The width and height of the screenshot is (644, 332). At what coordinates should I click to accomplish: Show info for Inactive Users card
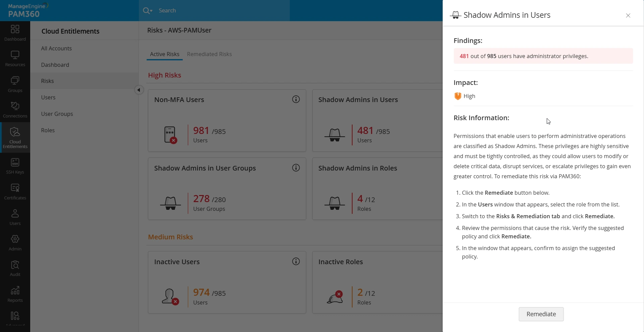[296, 262]
